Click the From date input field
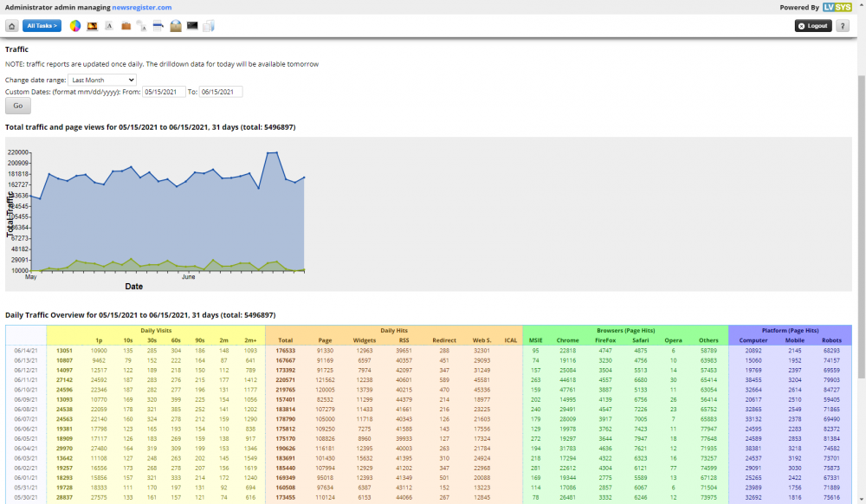This screenshot has height=504, width=866. click(x=164, y=92)
